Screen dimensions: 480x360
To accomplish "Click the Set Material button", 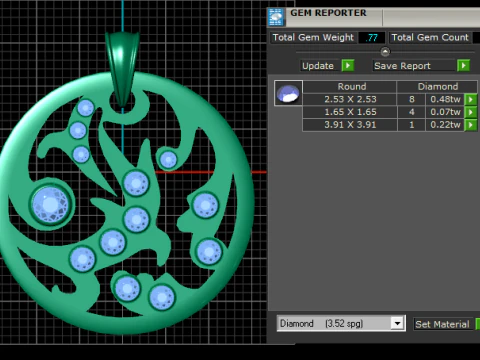I will click(442, 324).
